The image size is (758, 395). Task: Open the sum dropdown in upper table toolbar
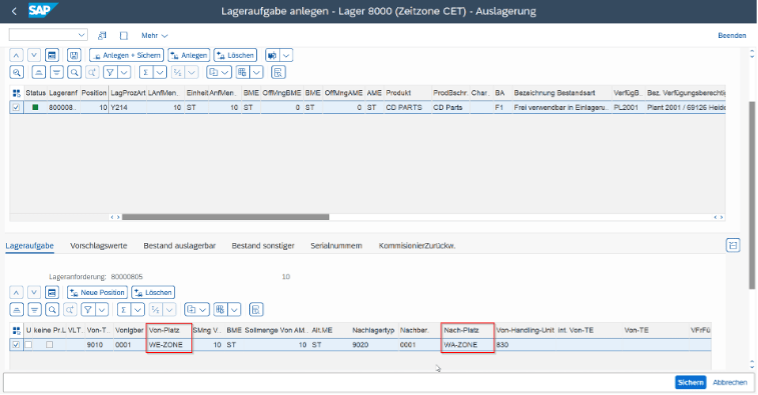tap(160, 73)
